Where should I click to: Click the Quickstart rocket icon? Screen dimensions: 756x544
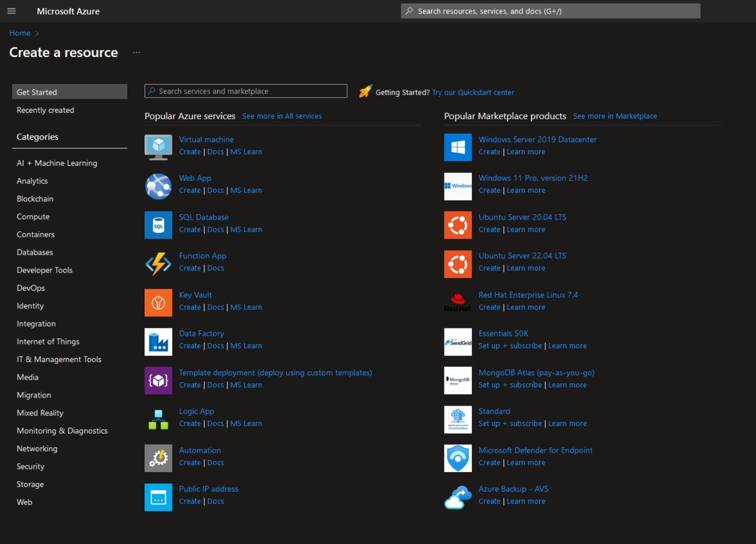(x=365, y=91)
